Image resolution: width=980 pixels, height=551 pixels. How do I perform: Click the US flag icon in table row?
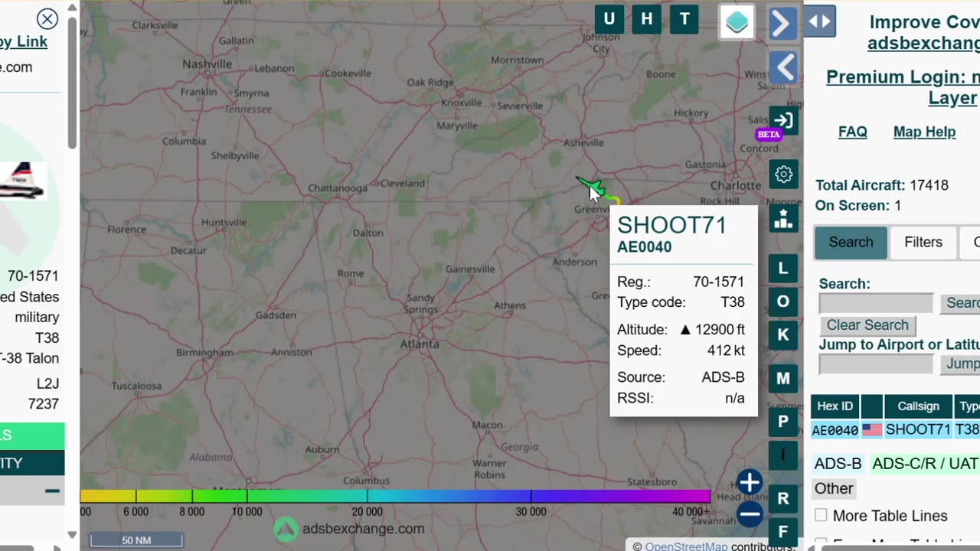click(x=871, y=430)
